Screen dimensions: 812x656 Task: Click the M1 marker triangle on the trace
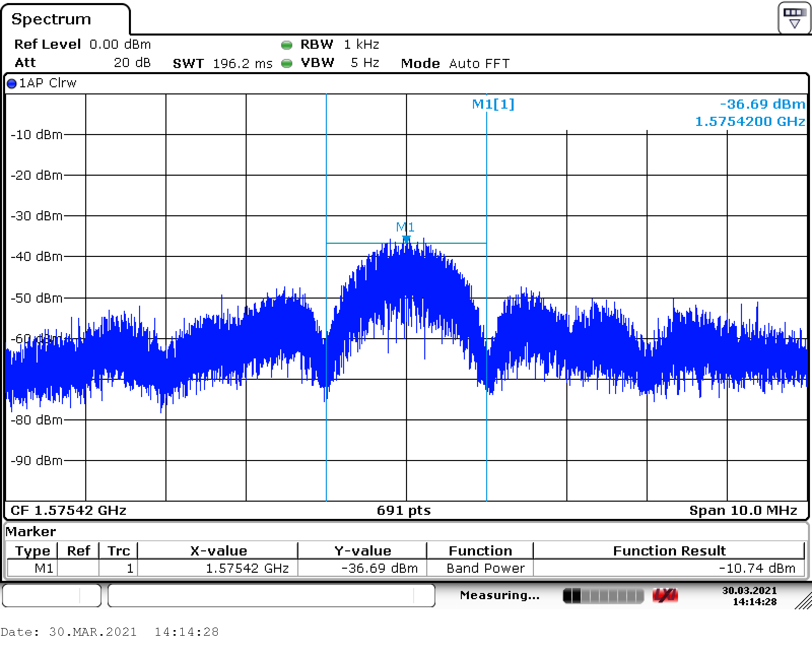tap(406, 238)
